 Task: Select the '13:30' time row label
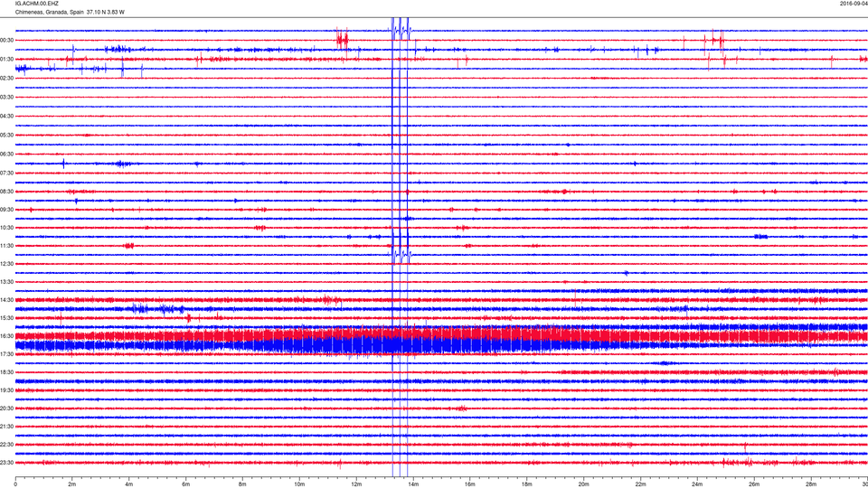coord(6,282)
